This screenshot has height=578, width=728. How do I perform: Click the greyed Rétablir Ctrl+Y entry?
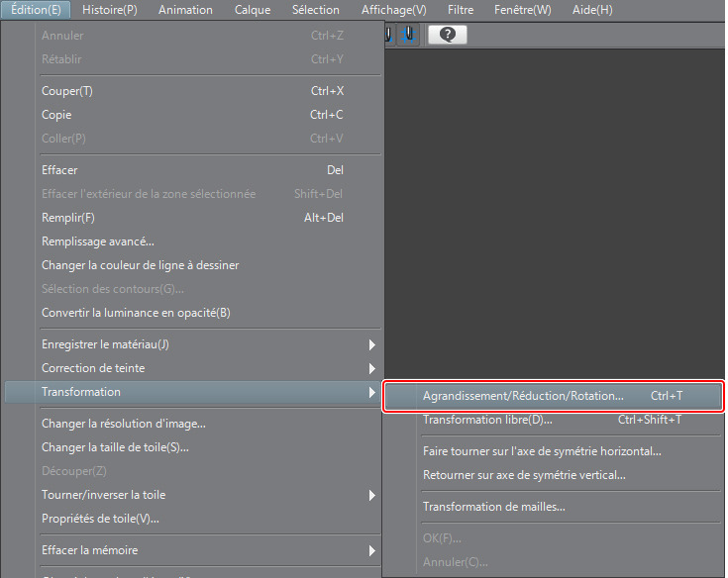[x=193, y=59]
